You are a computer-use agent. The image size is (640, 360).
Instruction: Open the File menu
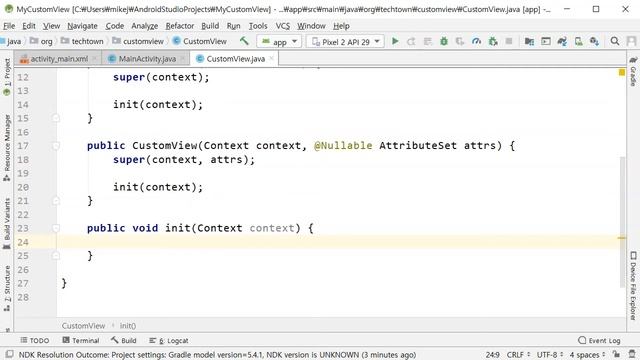click(9, 26)
